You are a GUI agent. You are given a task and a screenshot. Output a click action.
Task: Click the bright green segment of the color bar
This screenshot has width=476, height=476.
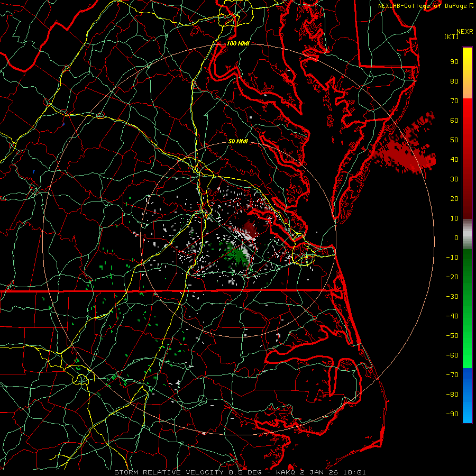(x=467, y=308)
